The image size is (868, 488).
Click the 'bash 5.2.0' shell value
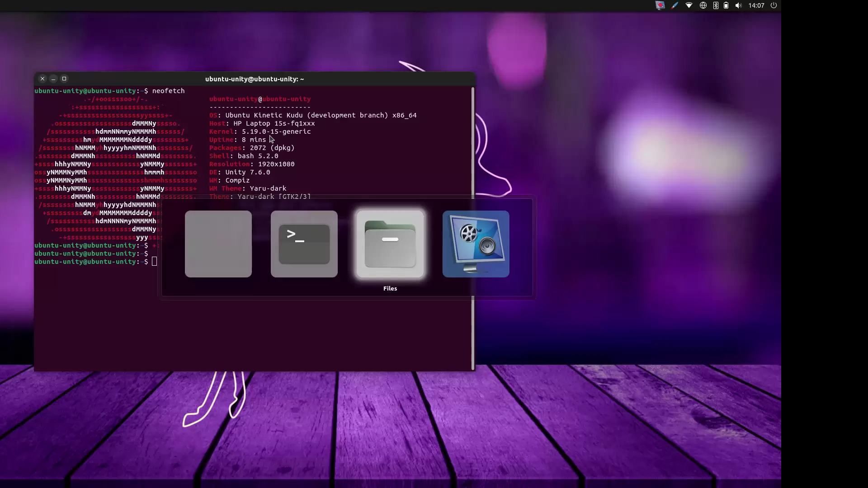click(x=258, y=156)
